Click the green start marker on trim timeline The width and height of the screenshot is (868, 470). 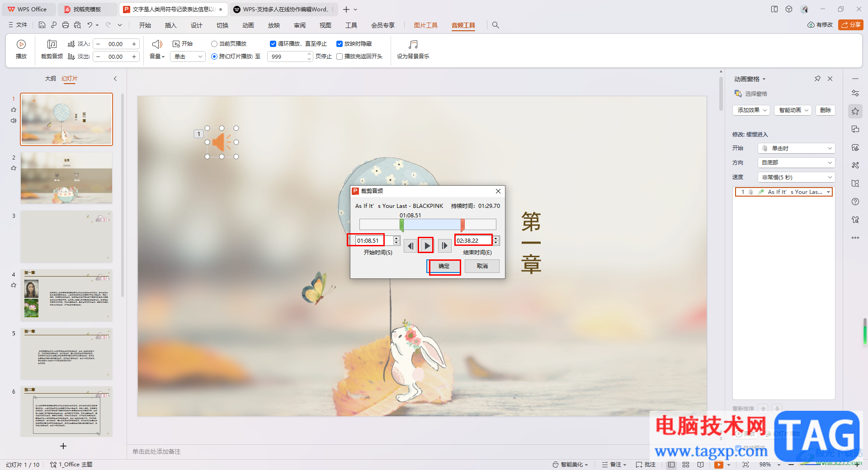tap(401, 225)
